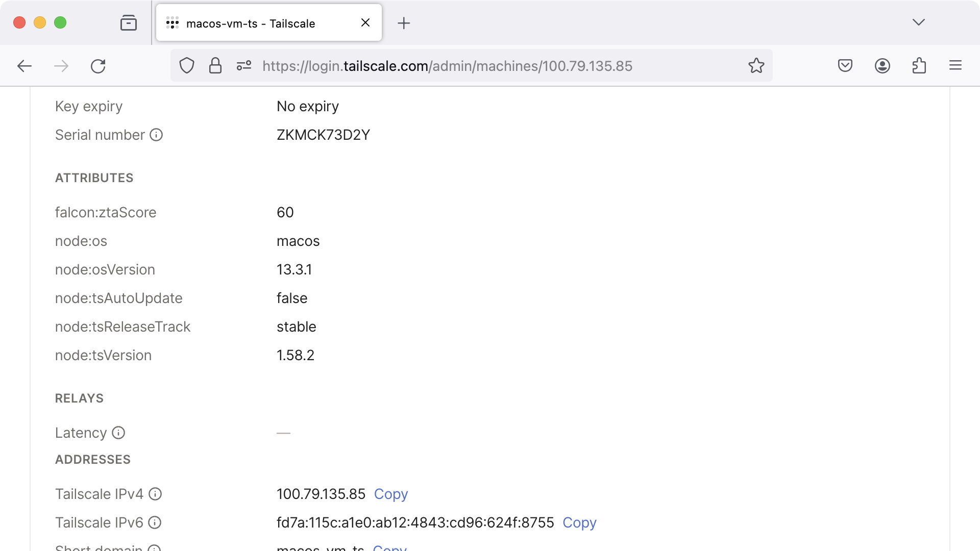The width and height of the screenshot is (980, 551).
Task: Open the Firefox application hamburger menu
Action: tap(955, 66)
